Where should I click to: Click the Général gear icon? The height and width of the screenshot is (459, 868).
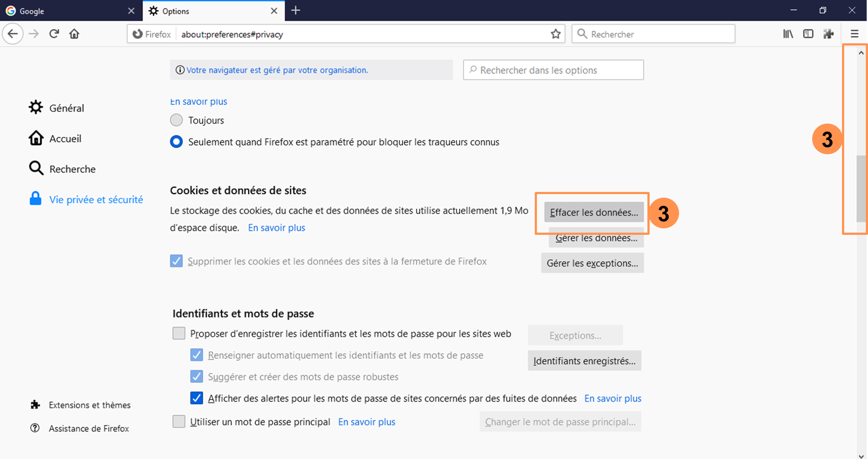[36, 107]
